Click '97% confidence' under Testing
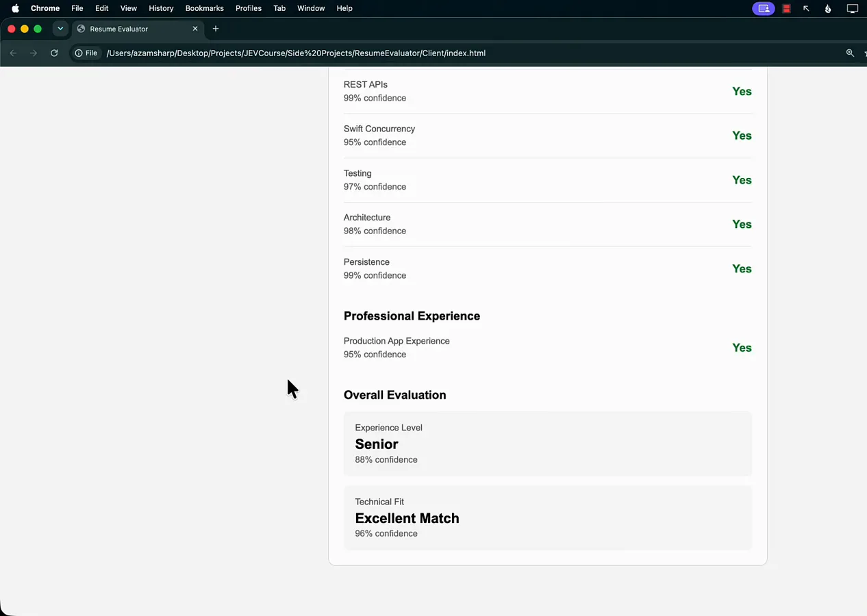Screen dimensions: 867x616 pyautogui.click(x=375, y=187)
